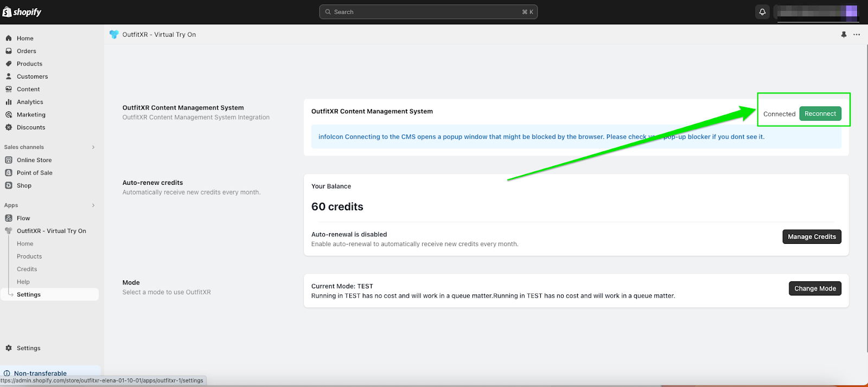The width and height of the screenshot is (868, 387).
Task: Click the search magnifier icon
Action: tap(328, 12)
